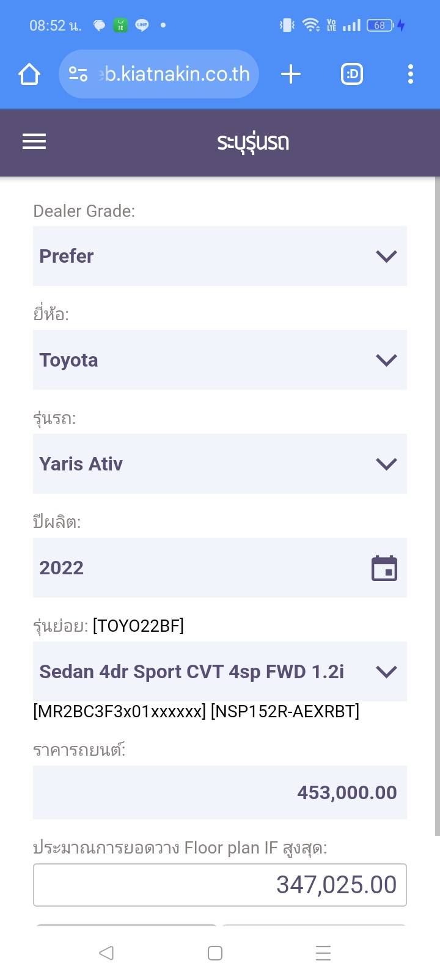Open the tab switcher icon
Viewport: 440px width, 980px height.
pyautogui.click(x=351, y=75)
